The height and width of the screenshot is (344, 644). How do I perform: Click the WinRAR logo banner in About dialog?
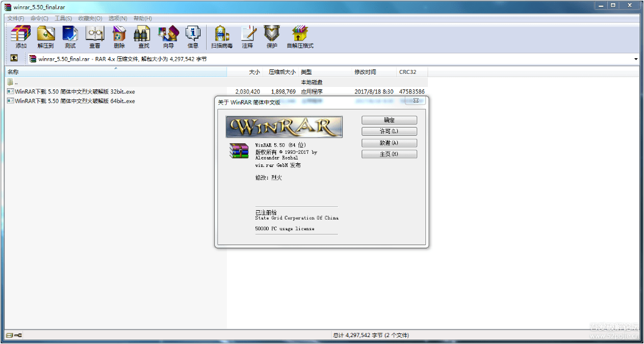coord(284,127)
